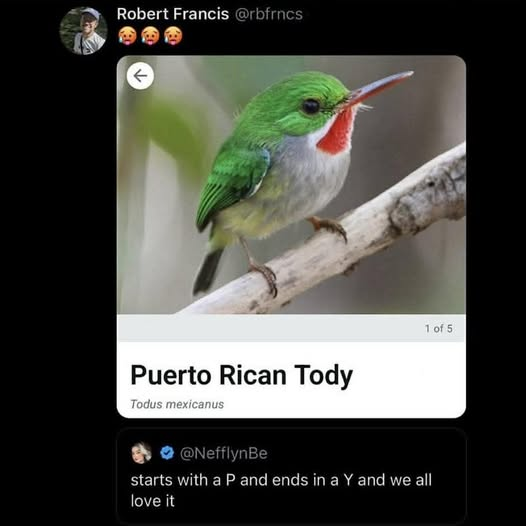The height and width of the screenshot is (526, 526).
Task: Open the @rbfrncs handle
Action: tap(269, 14)
